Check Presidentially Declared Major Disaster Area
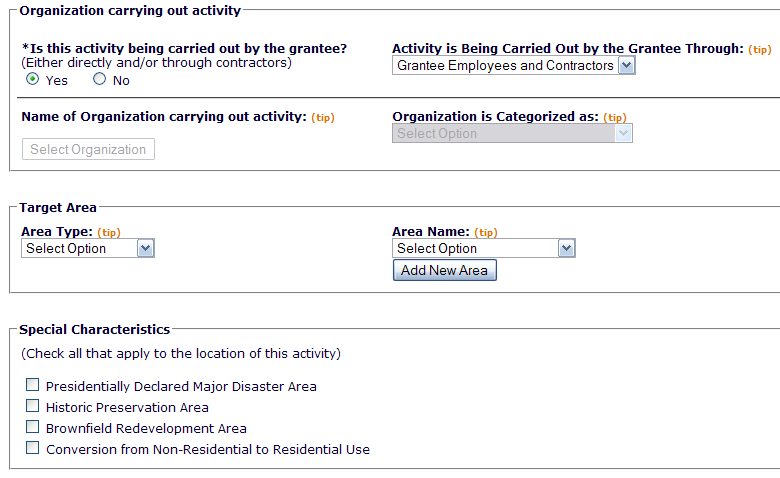Screen dimensions: 780x478 (x=33, y=385)
